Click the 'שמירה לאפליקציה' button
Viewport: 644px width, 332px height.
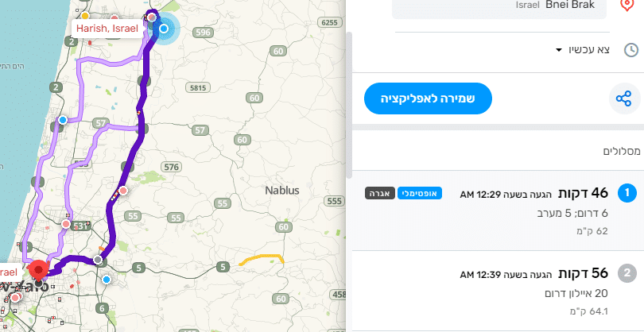429,98
